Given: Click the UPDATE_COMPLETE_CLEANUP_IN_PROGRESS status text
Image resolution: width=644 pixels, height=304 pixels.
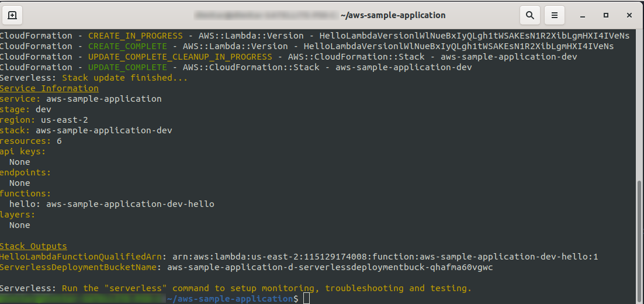Looking at the screenshot, I should pos(180,57).
